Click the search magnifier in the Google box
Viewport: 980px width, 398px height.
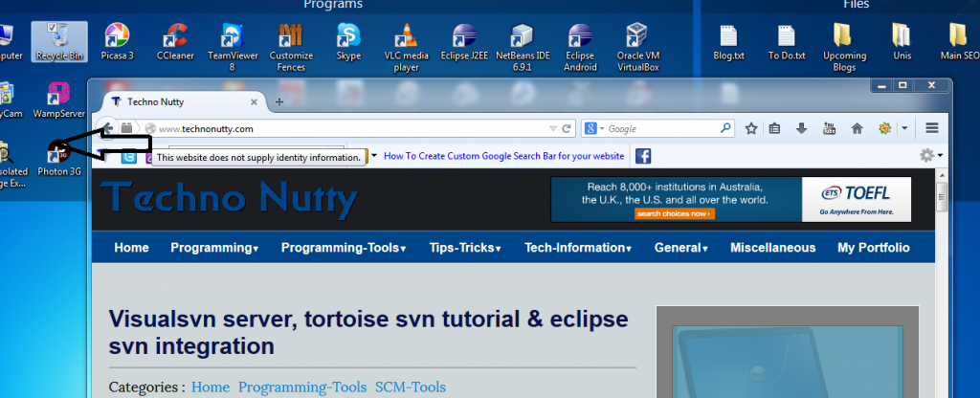(725, 129)
